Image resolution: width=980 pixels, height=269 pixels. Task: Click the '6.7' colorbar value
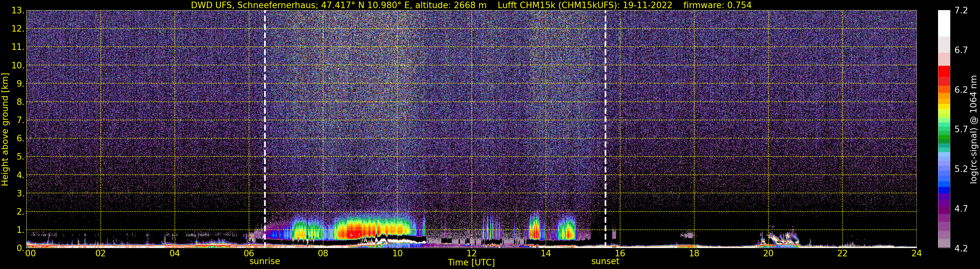point(961,50)
